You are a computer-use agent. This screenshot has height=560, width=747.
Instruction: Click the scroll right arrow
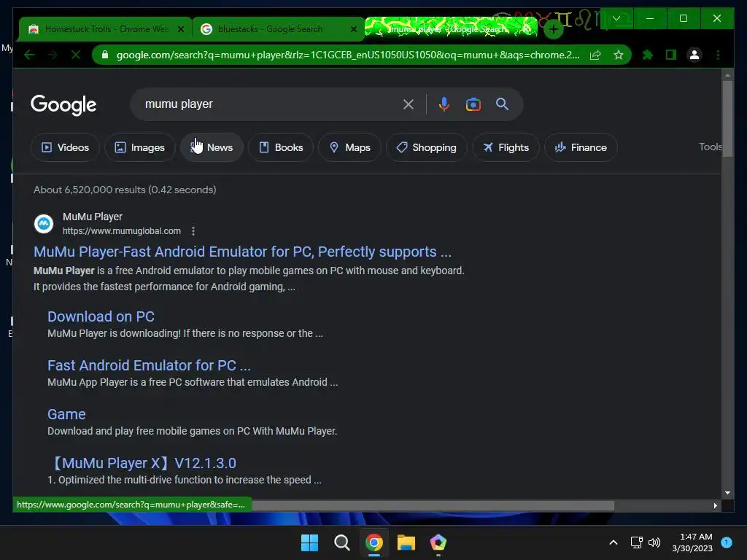coord(715,506)
